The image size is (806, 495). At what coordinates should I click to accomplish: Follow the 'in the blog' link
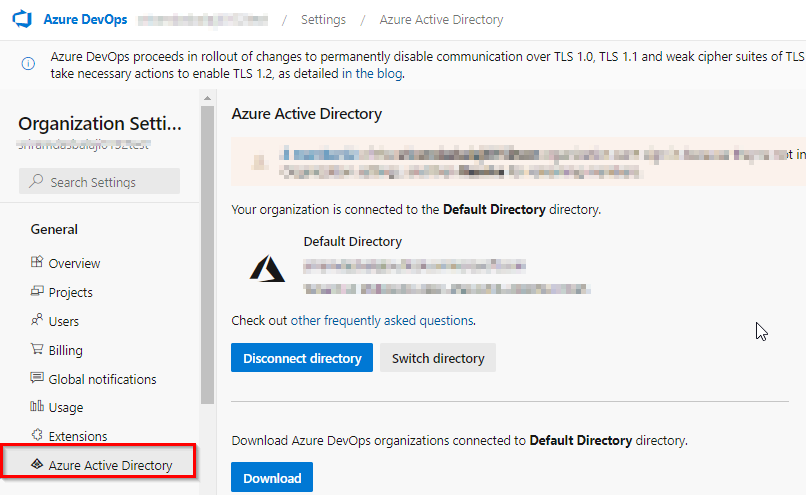[372, 74]
